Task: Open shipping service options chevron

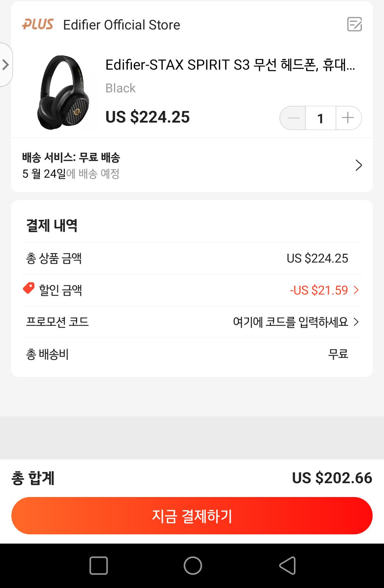Action: (x=358, y=165)
